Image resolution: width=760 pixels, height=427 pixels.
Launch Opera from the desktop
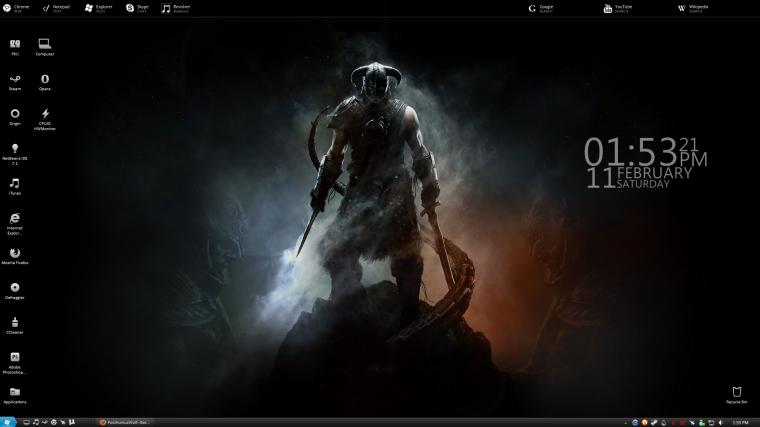[45, 82]
